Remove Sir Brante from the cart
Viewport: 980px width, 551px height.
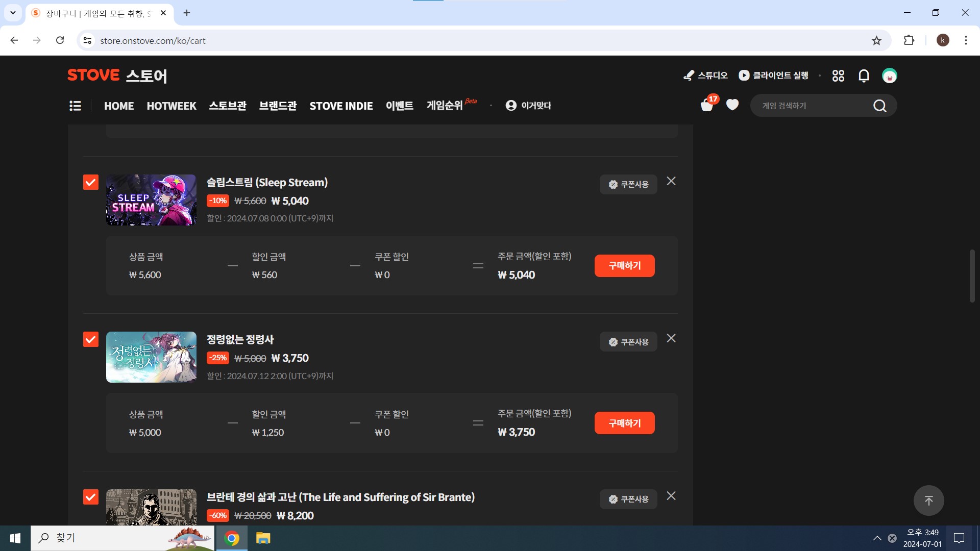click(671, 496)
